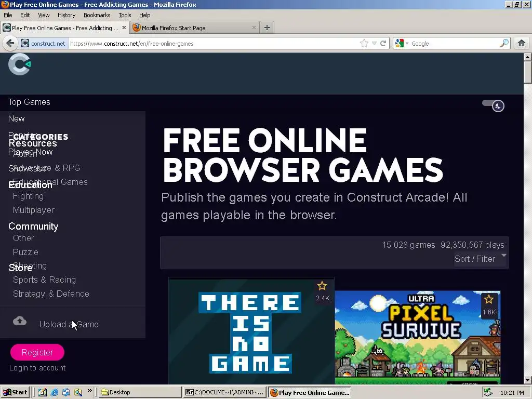
Task: Open the Other category
Action: pyautogui.click(x=23, y=238)
